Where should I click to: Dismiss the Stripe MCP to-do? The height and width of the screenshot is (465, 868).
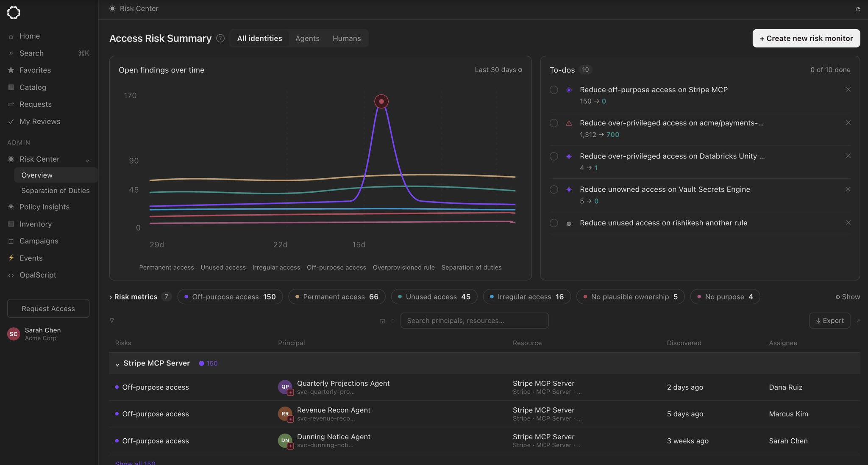(x=848, y=89)
